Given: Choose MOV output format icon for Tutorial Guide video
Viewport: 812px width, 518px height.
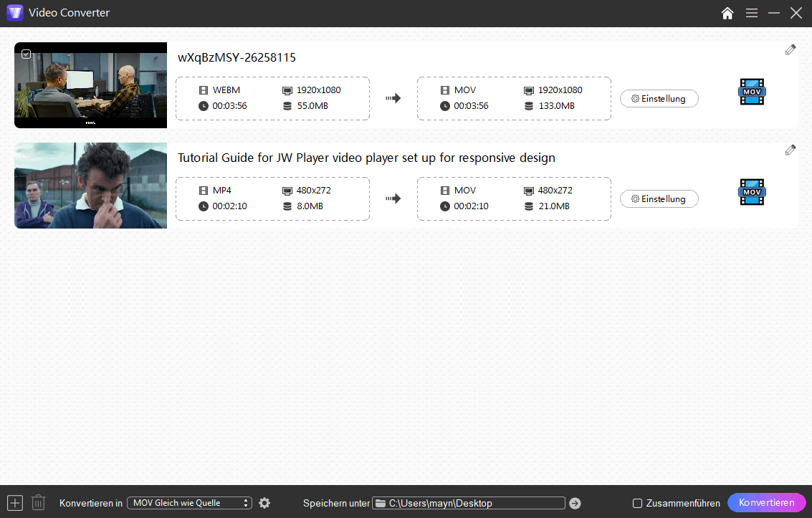Looking at the screenshot, I should pyautogui.click(x=752, y=192).
